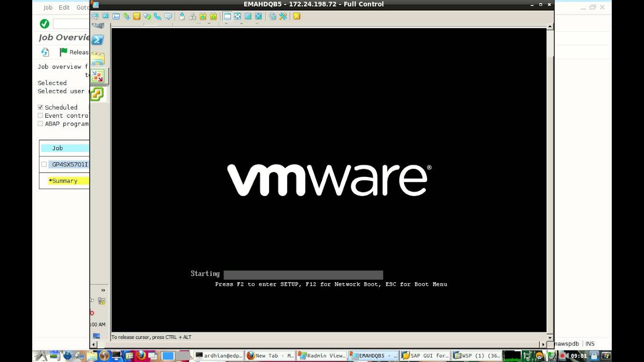Select Full Screen view icon
Screen dimensions: 644x362
pyautogui.click(x=248, y=16)
